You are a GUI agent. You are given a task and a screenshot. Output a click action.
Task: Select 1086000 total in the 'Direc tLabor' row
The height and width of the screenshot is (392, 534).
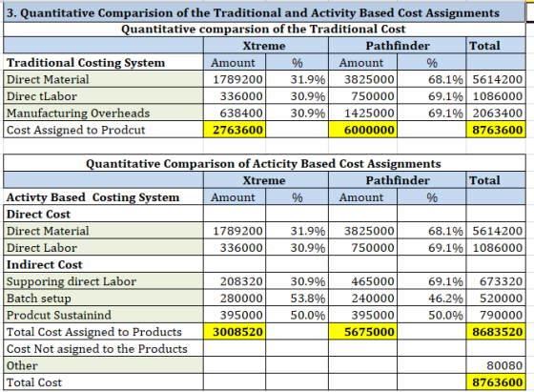tap(496, 96)
